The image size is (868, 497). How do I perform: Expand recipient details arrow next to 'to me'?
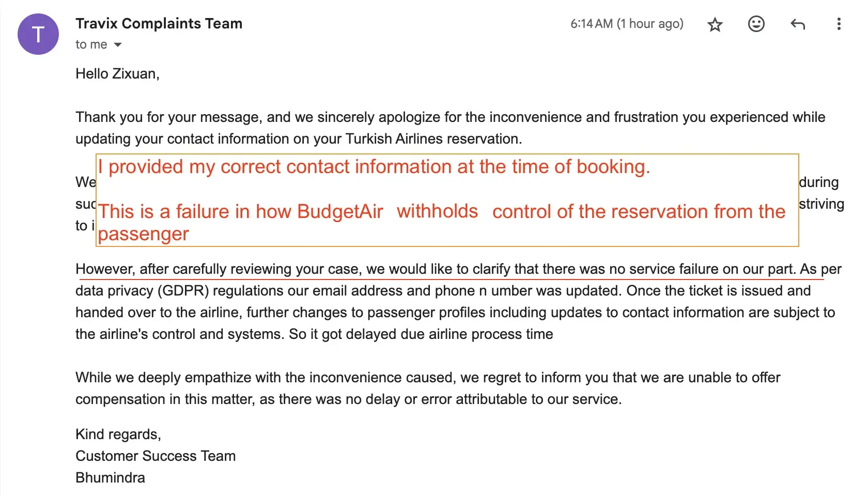coord(118,45)
